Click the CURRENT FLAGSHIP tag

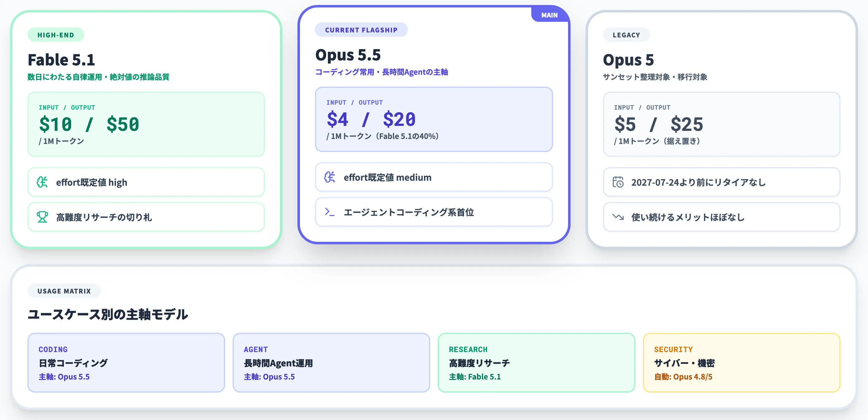pyautogui.click(x=361, y=30)
